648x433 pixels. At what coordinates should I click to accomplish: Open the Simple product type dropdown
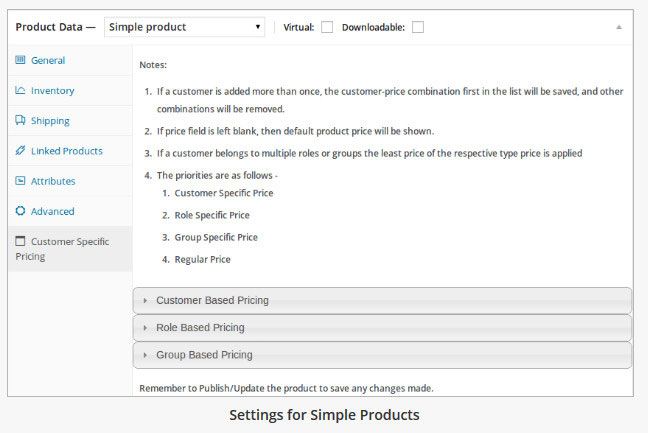(185, 27)
